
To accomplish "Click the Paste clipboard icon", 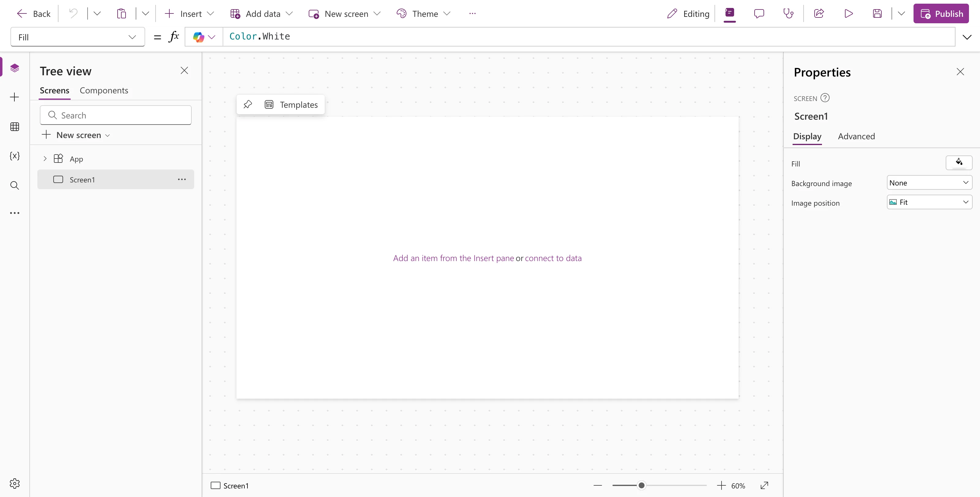I will click(121, 14).
